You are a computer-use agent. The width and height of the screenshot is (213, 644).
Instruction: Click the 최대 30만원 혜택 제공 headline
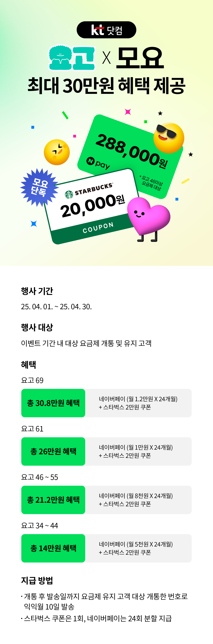pyautogui.click(x=106, y=85)
